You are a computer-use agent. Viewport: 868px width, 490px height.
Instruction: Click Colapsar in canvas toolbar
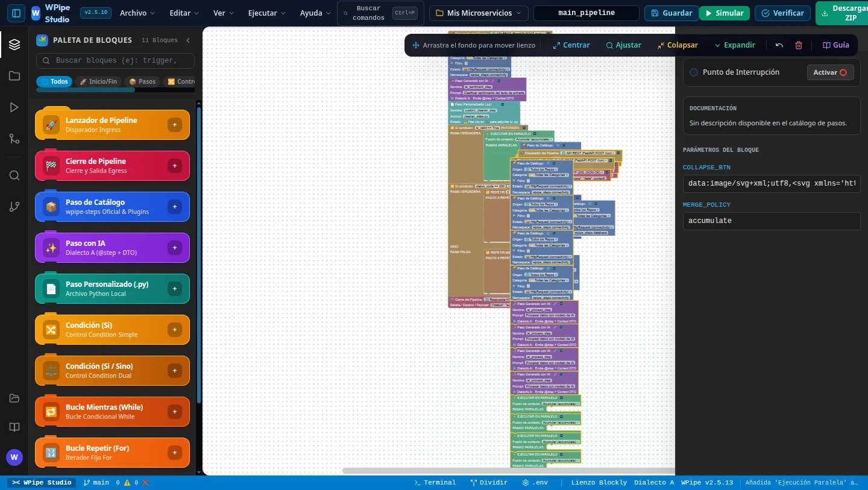[678, 45]
